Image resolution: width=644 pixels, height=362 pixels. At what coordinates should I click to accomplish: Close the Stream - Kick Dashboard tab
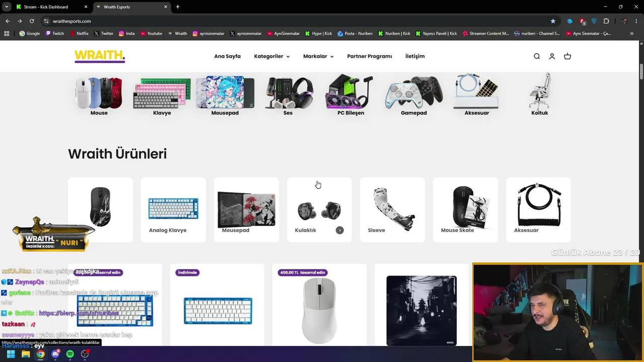click(86, 7)
